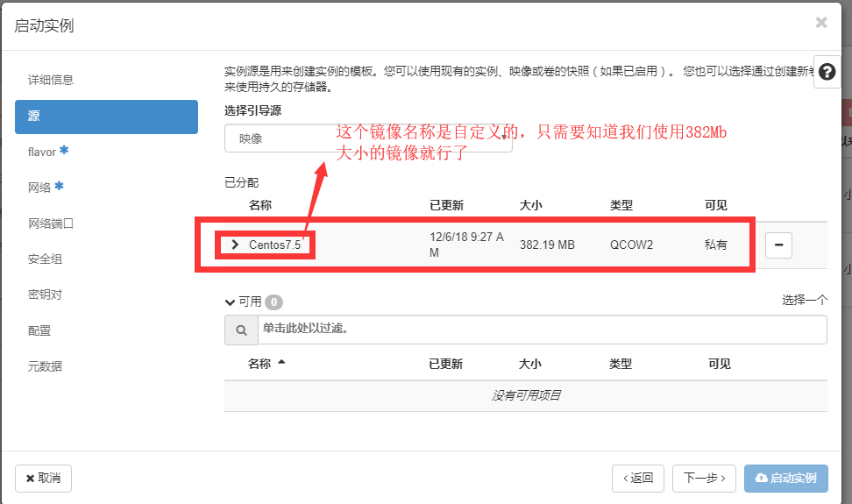The width and height of the screenshot is (852, 504).
Task: Click the 启动实例 launch button
Action: coord(785,479)
